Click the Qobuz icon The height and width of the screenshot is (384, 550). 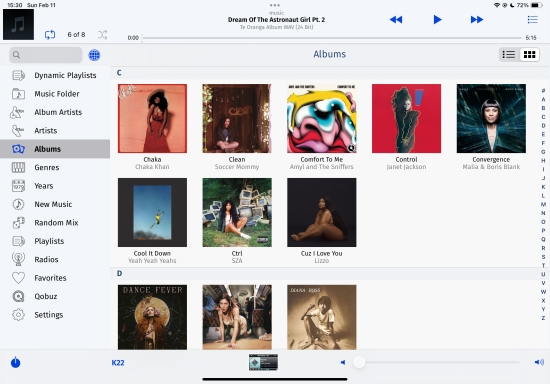[x=18, y=296]
